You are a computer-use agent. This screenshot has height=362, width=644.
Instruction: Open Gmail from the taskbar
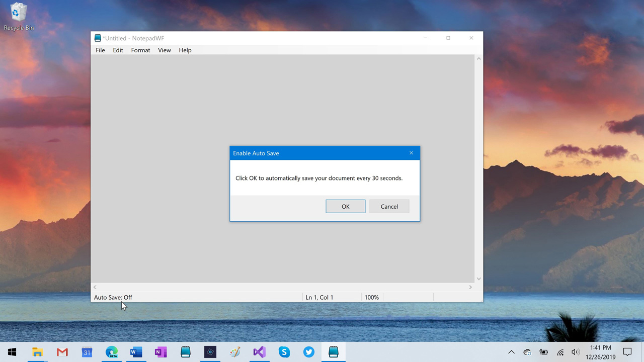(x=62, y=352)
